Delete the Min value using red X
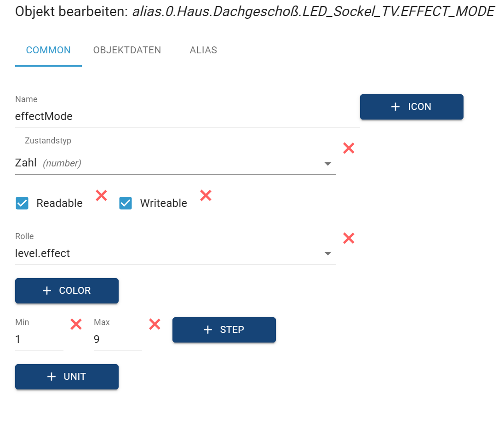The width and height of the screenshot is (504, 423). tap(76, 325)
